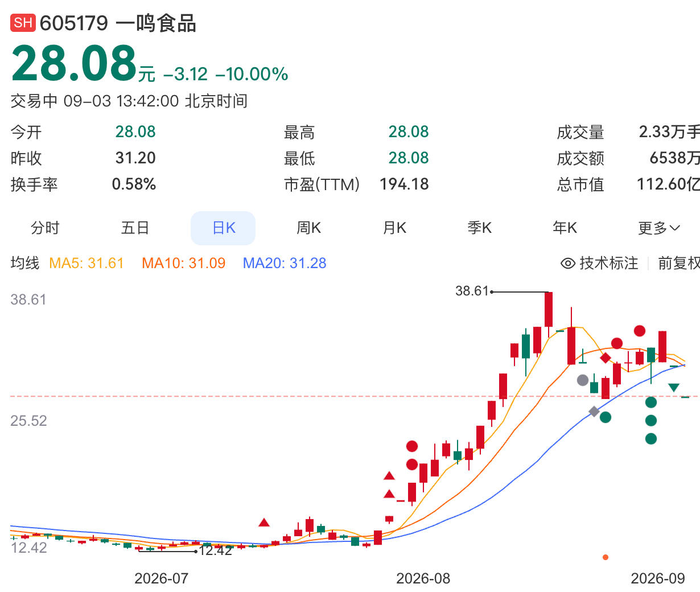Click the 技术标注 label
The height and width of the screenshot is (592, 700).
click(x=609, y=263)
